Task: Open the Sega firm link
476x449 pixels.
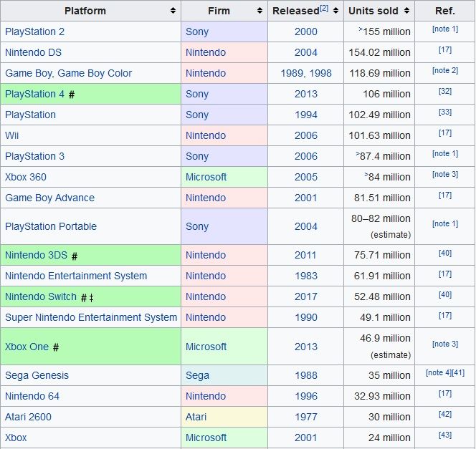Action: [x=197, y=375]
